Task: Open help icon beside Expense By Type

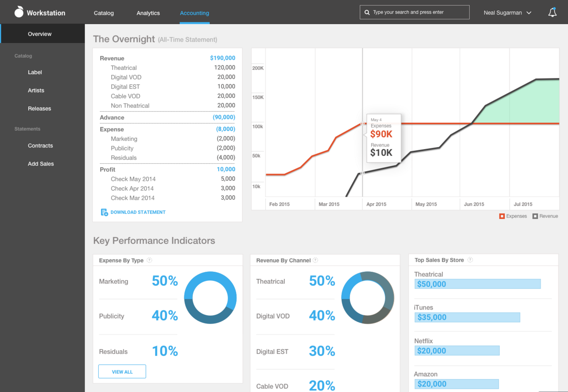Action: coord(149,260)
